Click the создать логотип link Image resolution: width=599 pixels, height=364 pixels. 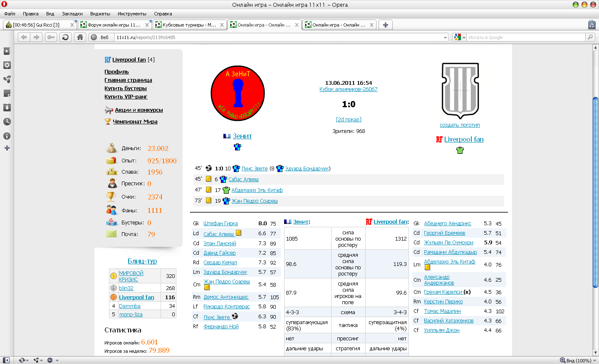coord(460,125)
